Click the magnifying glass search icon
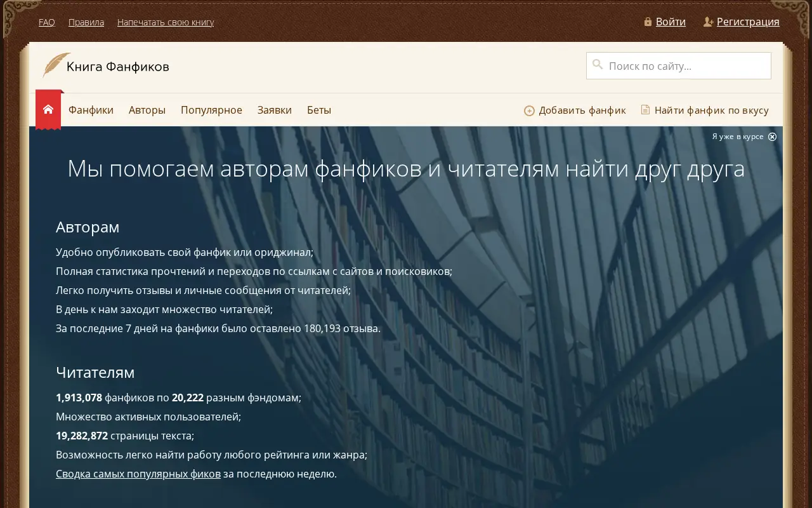 [x=598, y=64]
